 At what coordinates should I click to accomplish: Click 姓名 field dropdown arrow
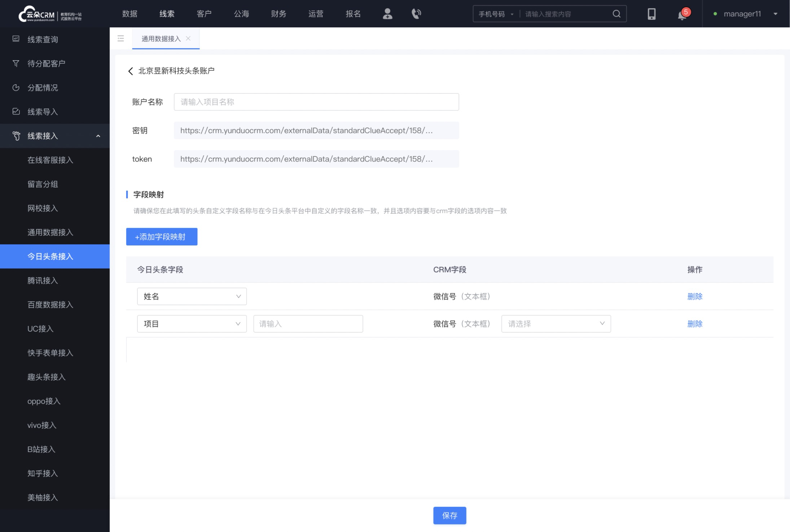pyautogui.click(x=238, y=297)
